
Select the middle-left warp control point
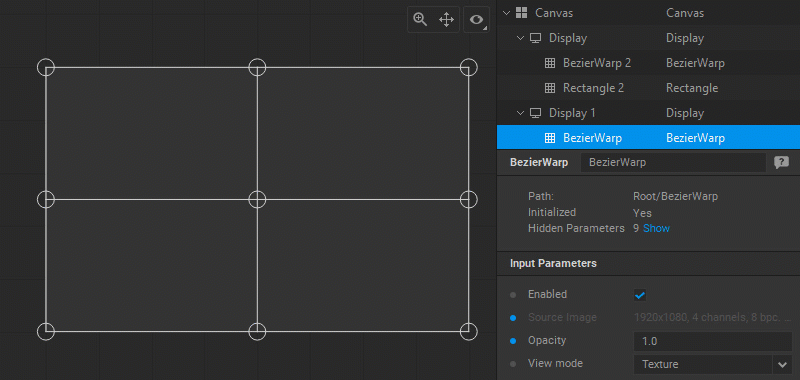coord(46,199)
